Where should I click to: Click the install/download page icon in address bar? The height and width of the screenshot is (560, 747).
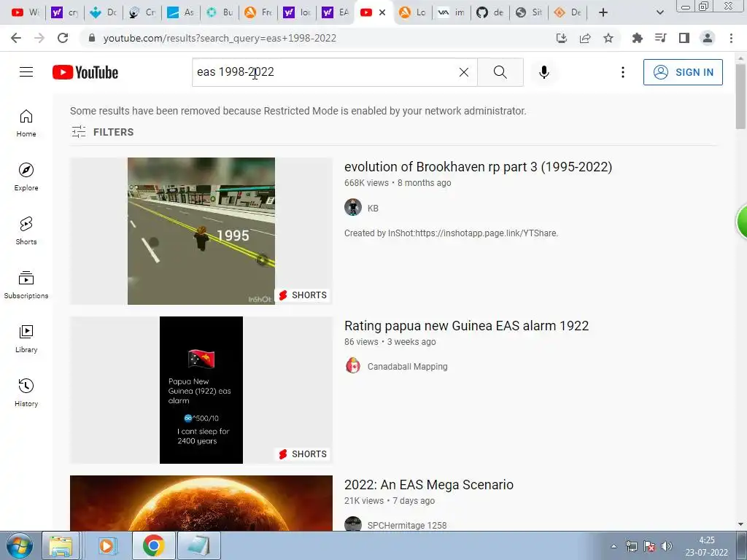(x=562, y=38)
